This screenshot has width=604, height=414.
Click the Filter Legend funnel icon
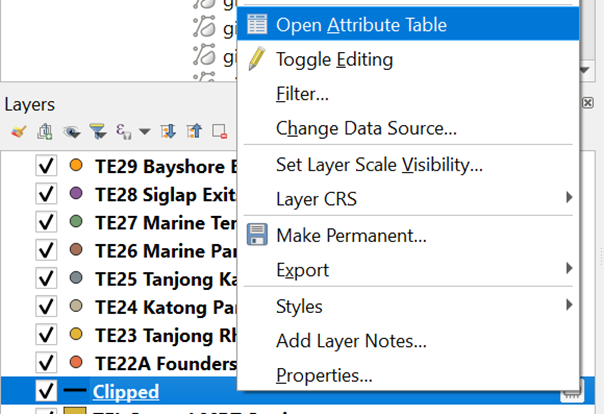[97, 131]
